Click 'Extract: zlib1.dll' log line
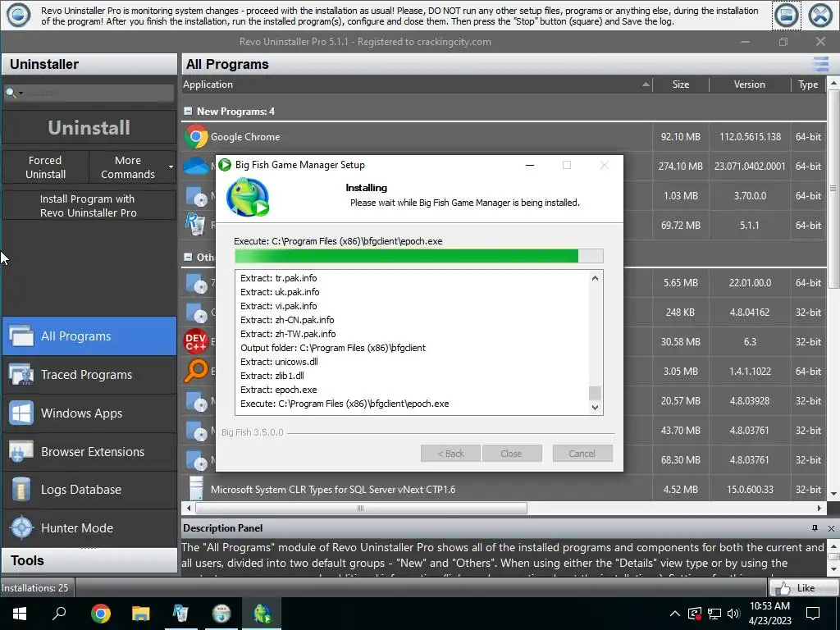Screen dimensions: 840x630 [x=272, y=376]
